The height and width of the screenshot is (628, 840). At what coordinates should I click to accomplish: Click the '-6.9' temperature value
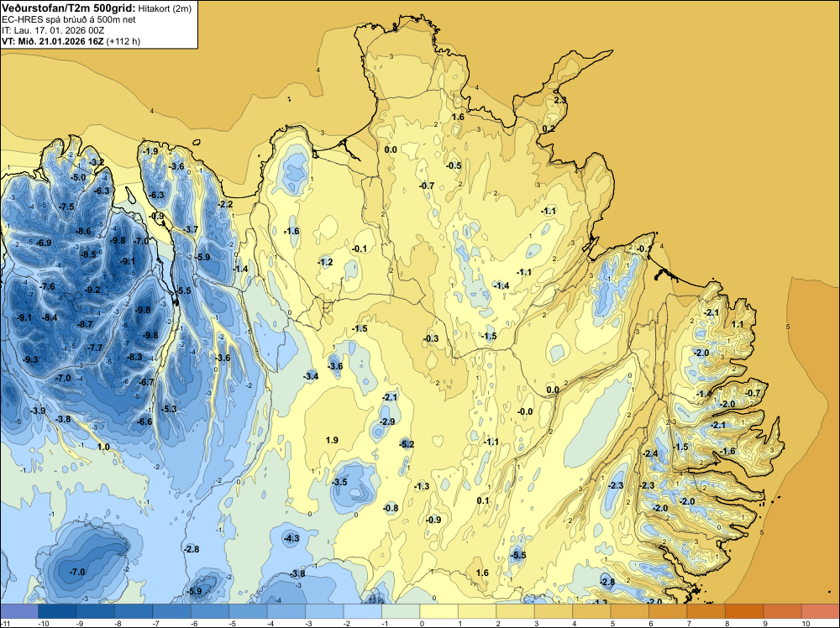click(x=44, y=243)
